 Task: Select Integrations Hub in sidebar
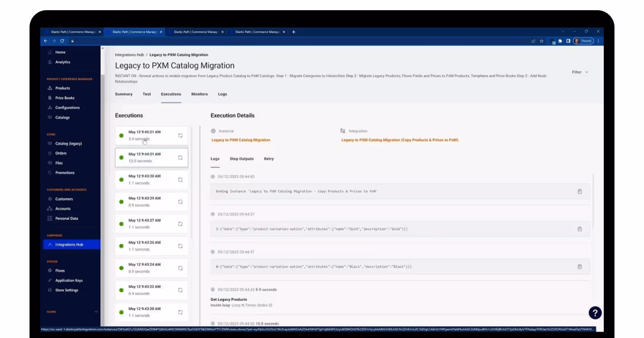coord(71,244)
